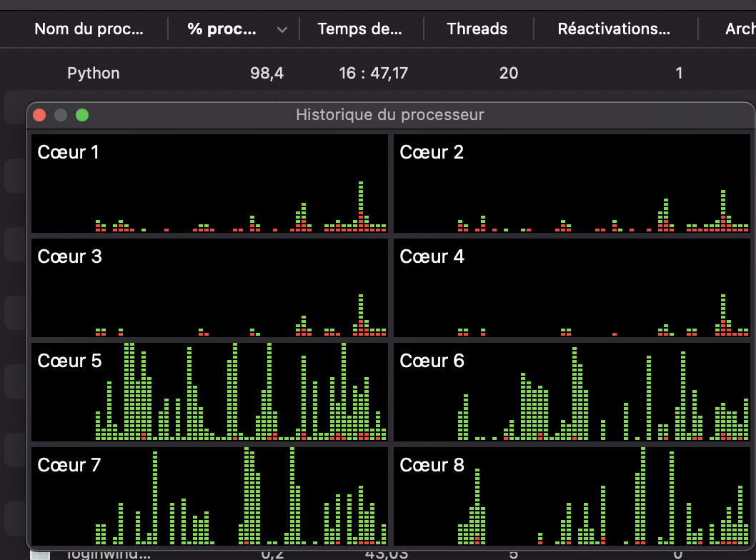Toggle sort direction chevron on % processeur
The height and width of the screenshot is (560, 756).
[282, 30]
